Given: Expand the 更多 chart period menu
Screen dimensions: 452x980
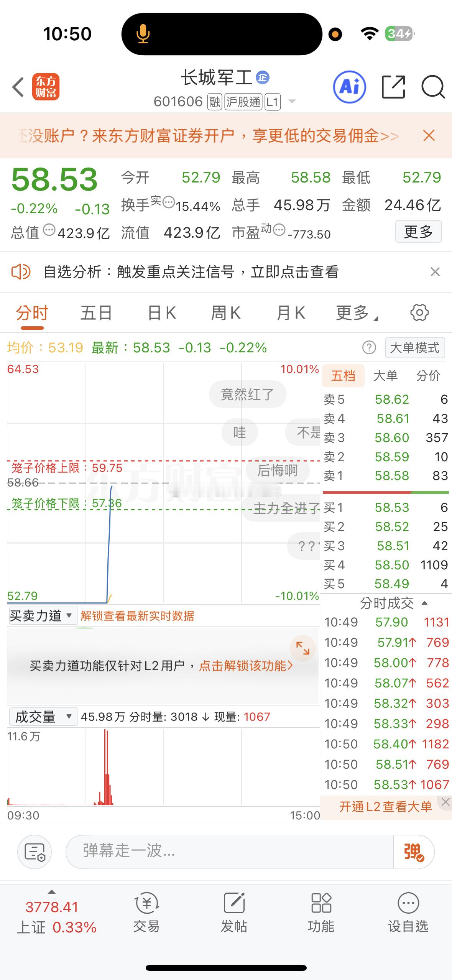Looking at the screenshot, I should (x=357, y=313).
